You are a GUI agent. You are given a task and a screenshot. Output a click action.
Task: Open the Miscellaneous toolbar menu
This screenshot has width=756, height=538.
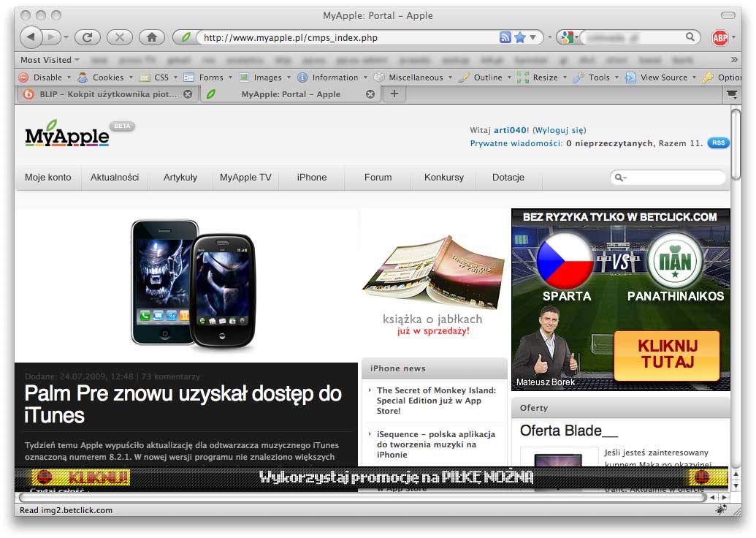(x=413, y=77)
